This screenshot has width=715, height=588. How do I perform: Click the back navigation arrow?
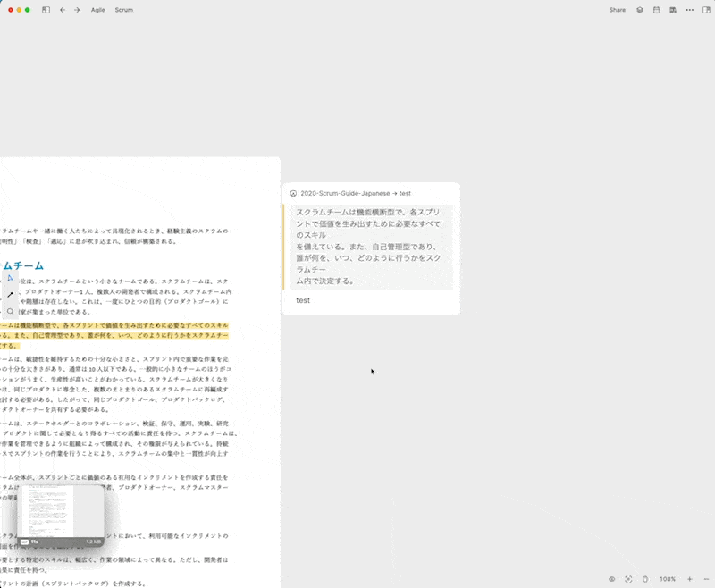63,10
